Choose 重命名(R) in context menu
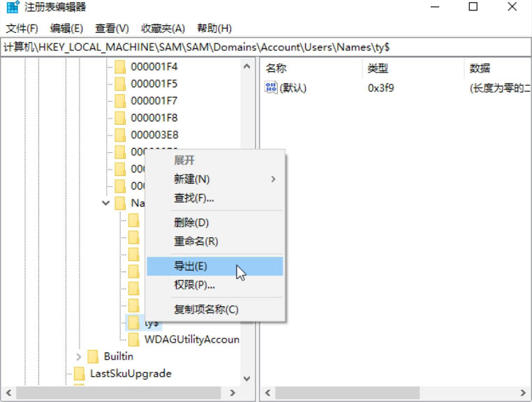 tap(215, 241)
